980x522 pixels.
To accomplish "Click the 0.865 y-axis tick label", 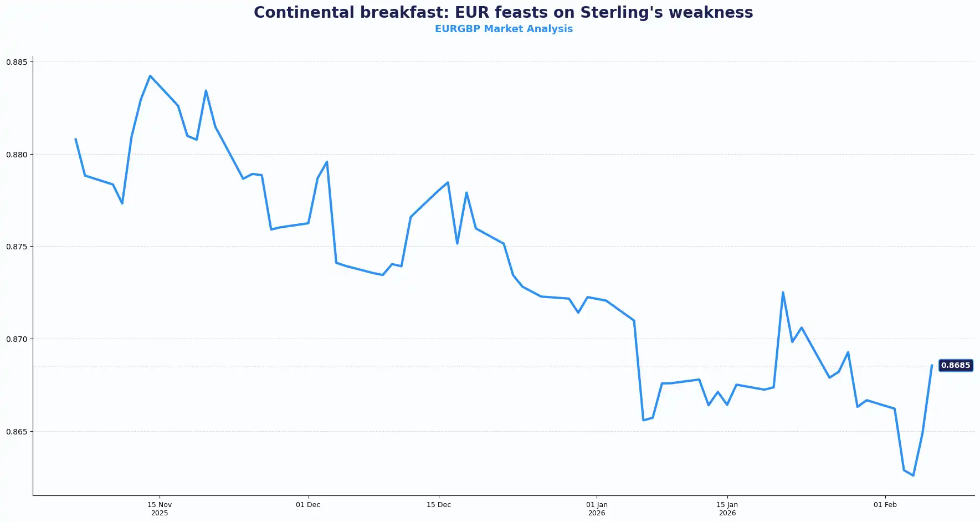I will tap(17, 432).
